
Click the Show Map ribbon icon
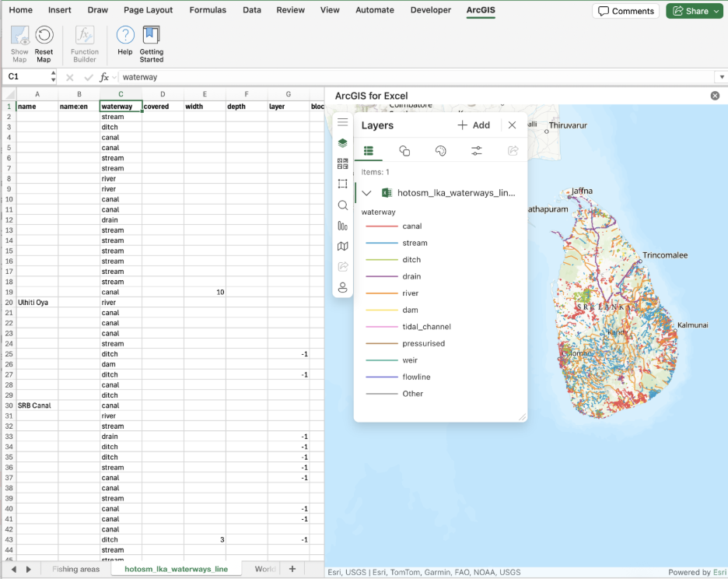pos(19,44)
